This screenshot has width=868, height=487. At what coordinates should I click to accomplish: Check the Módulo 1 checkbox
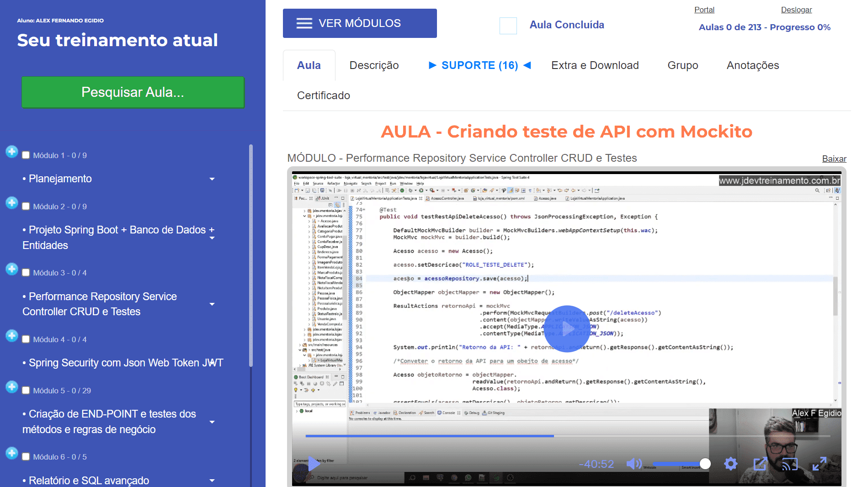pyautogui.click(x=26, y=155)
